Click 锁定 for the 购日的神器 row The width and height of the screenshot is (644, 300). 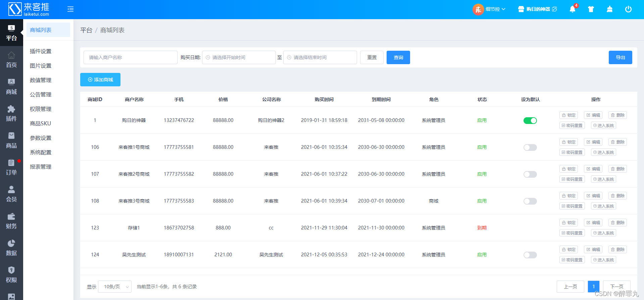coord(568,115)
